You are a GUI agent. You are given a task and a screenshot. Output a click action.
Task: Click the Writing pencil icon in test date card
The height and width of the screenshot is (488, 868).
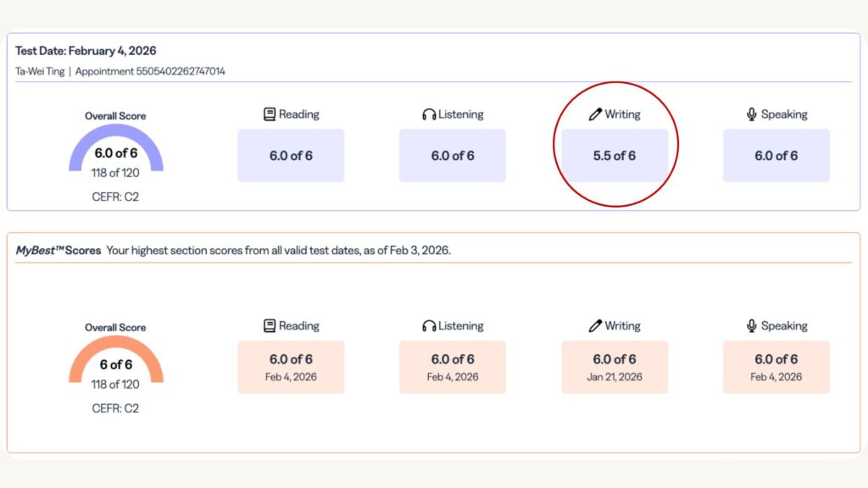(x=595, y=114)
